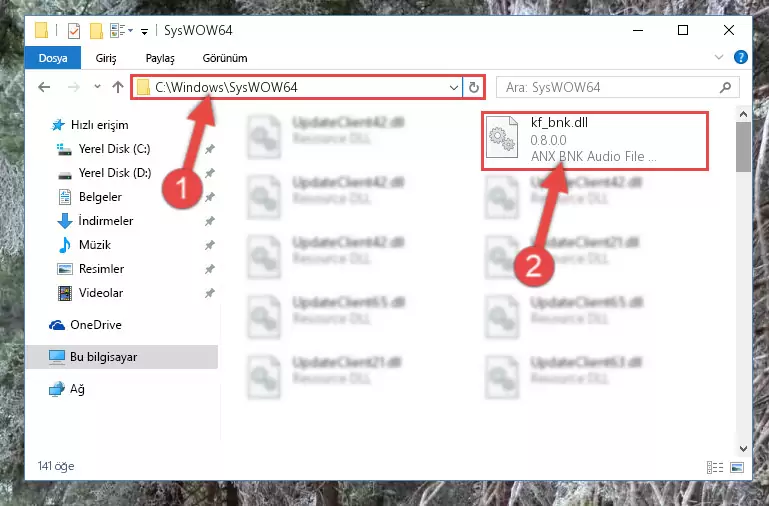This screenshot has width=769, height=506.
Task: Click the pin icon beside Belgeler
Action: pos(209,197)
